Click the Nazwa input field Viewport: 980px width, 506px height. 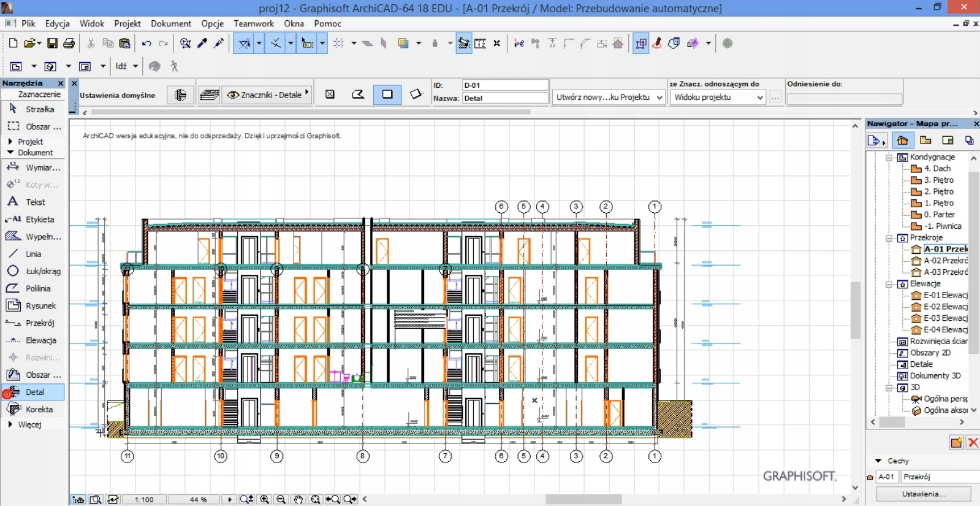(x=505, y=98)
